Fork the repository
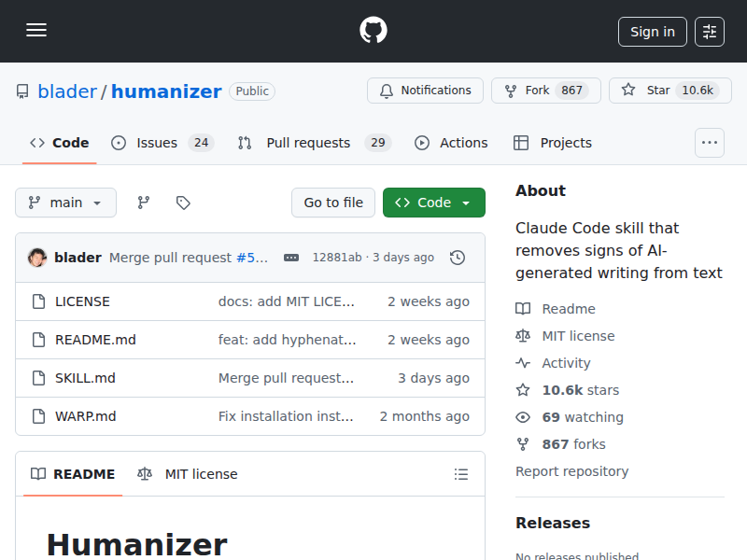Screen dimensions: 747x560 [545, 91]
